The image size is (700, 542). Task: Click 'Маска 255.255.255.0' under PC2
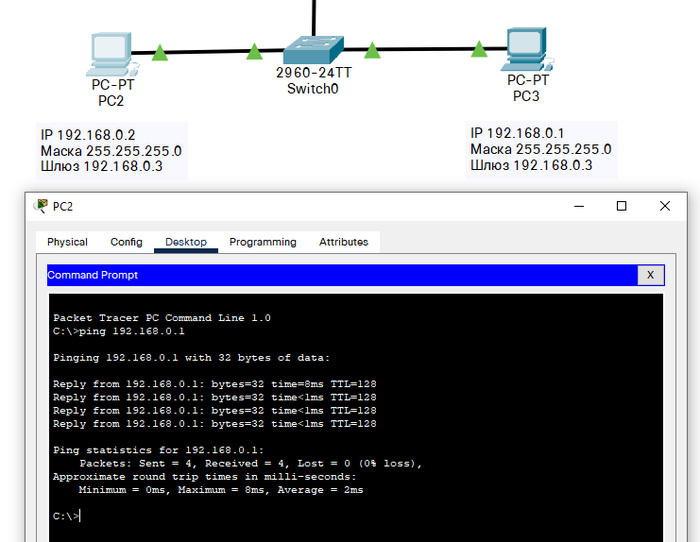[x=111, y=151]
